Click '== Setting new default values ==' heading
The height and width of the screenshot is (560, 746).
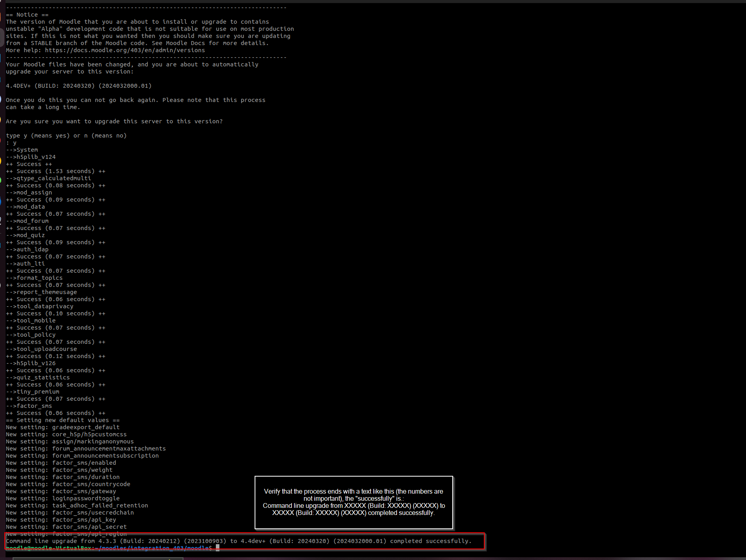click(x=63, y=420)
